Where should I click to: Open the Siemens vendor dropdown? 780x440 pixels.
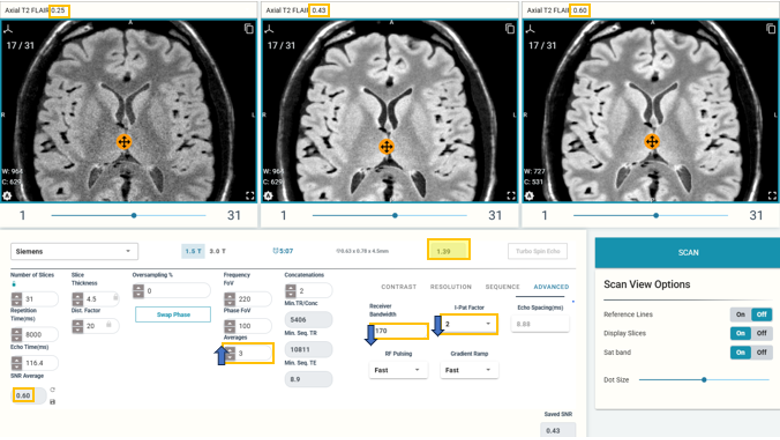click(76, 251)
